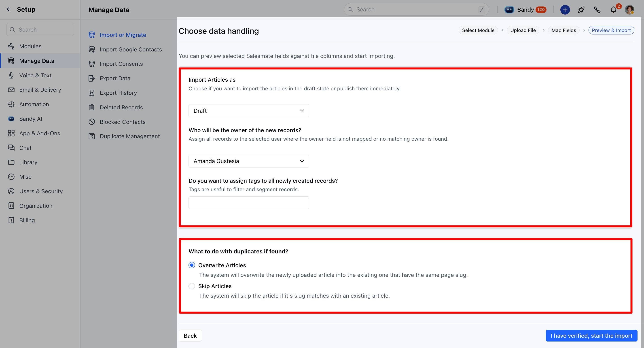Open the user profile avatar

point(629,10)
